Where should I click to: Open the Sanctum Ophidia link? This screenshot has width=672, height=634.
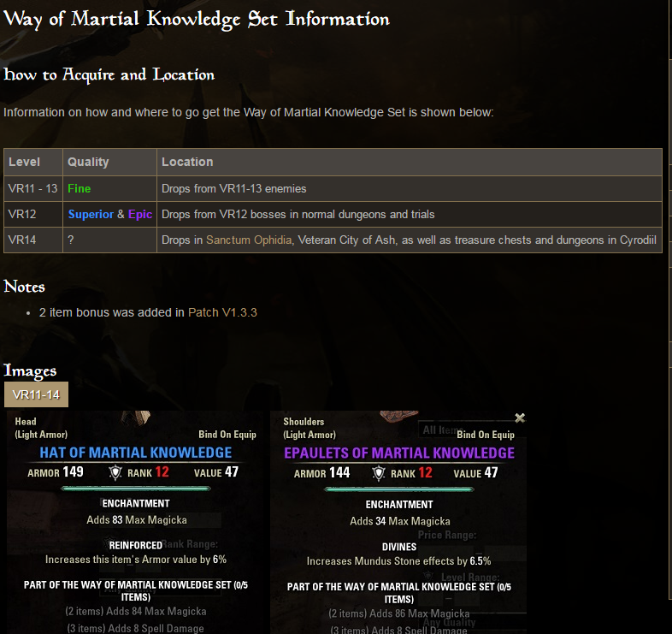coord(250,240)
